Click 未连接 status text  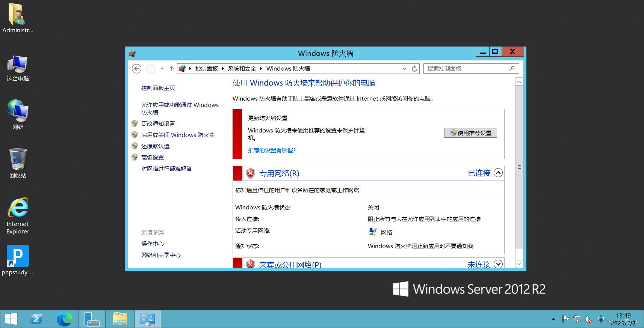[x=479, y=264]
